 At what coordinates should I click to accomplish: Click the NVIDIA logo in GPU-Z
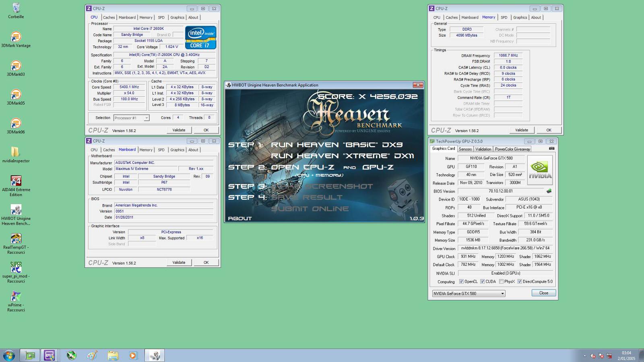click(x=540, y=170)
